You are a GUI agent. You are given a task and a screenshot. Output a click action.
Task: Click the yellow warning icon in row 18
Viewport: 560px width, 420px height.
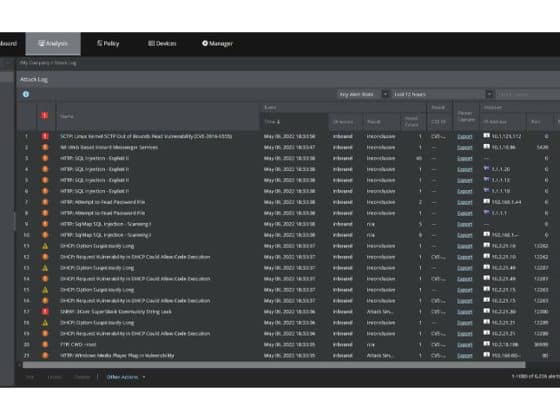[45, 323]
